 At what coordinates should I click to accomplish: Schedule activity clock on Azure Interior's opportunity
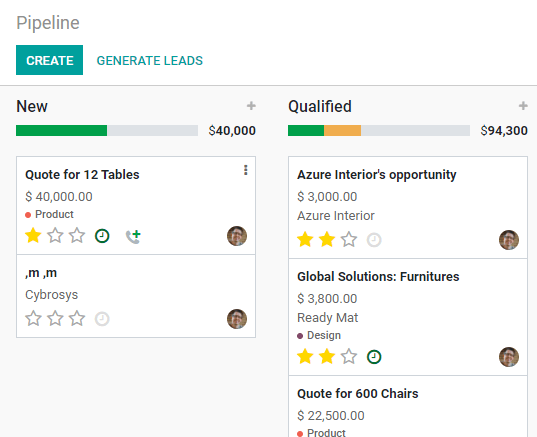[374, 240]
